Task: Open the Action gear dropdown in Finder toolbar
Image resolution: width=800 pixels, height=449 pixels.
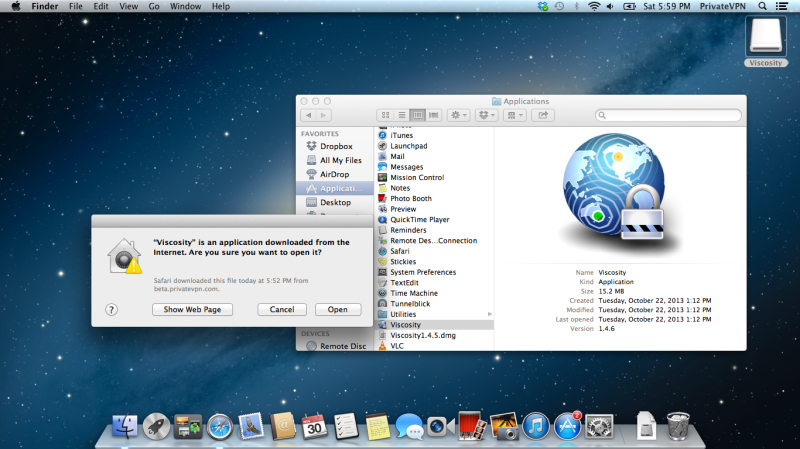Action: pyautogui.click(x=459, y=116)
